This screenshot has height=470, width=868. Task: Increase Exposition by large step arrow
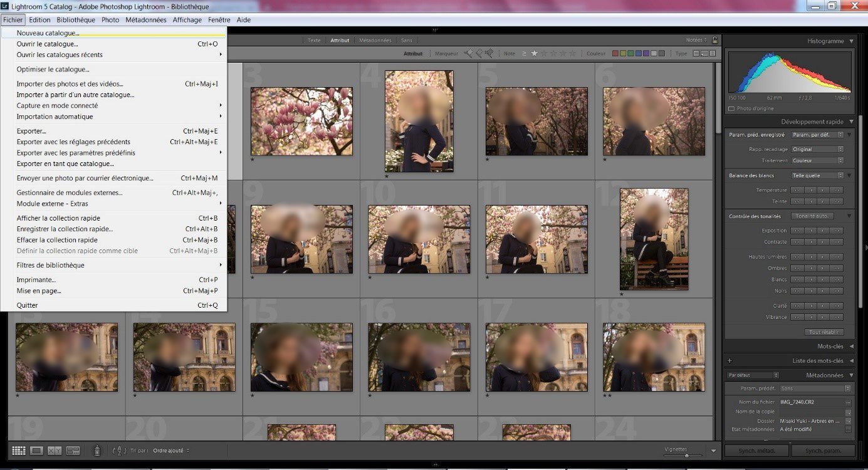[x=836, y=231]
